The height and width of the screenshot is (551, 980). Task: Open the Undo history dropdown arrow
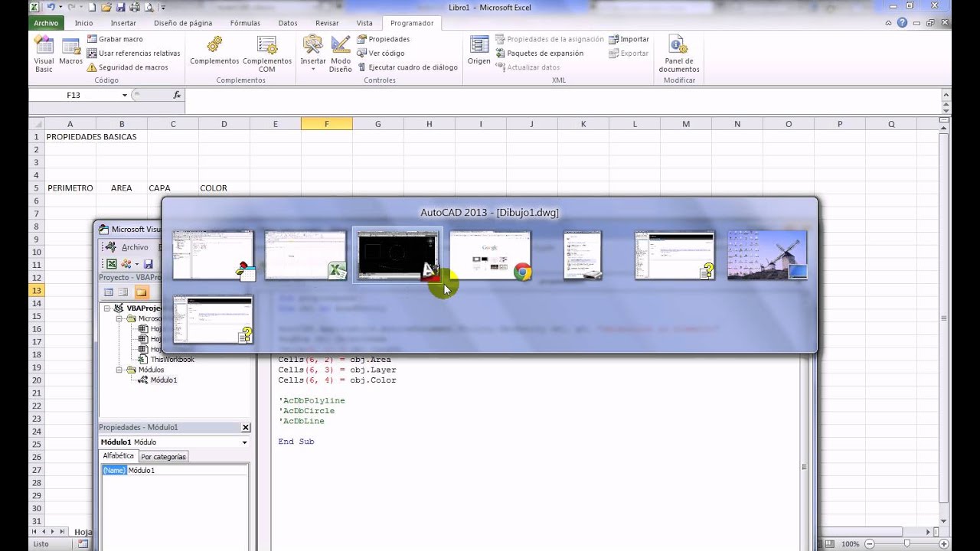60,8
